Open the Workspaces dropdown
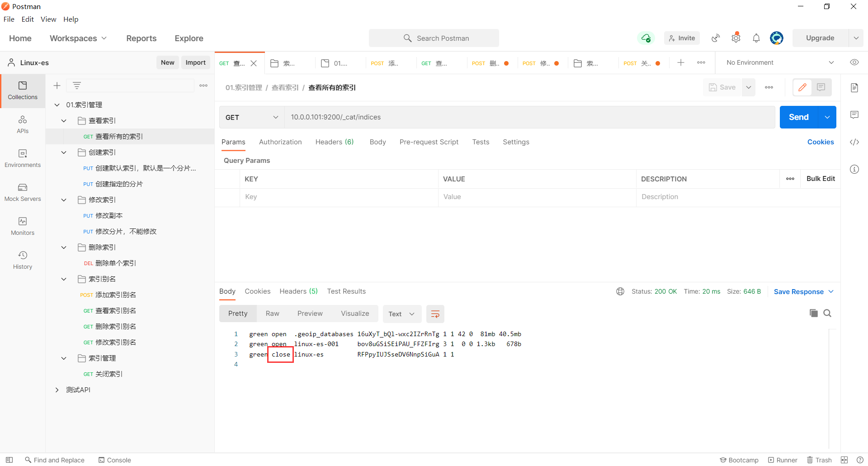This screenshot has height=466, width=868. coord(78,38)
